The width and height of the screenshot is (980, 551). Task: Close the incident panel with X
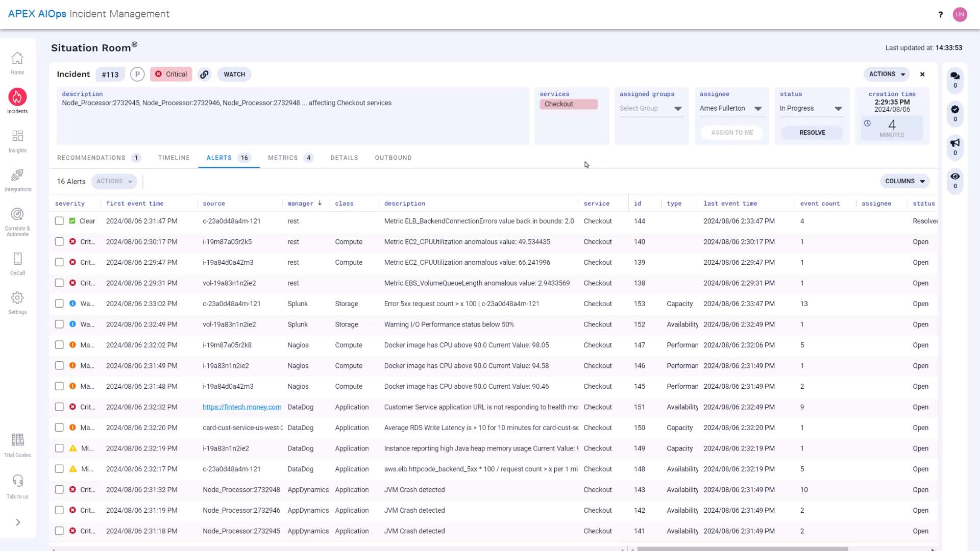click(922, 74)
